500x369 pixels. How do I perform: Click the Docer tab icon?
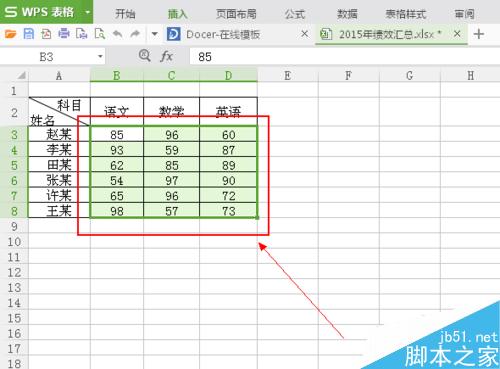(x=174, y=34)
